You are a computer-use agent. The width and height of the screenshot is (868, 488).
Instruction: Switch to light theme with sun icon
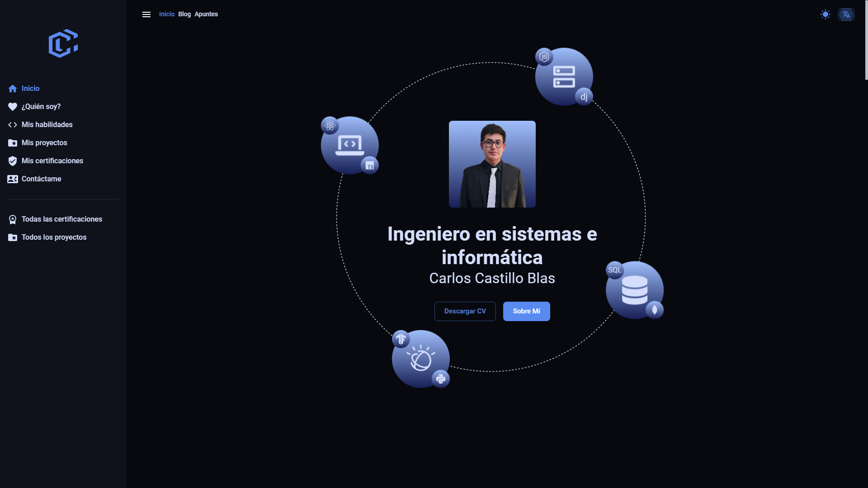[x=826, y=14]
